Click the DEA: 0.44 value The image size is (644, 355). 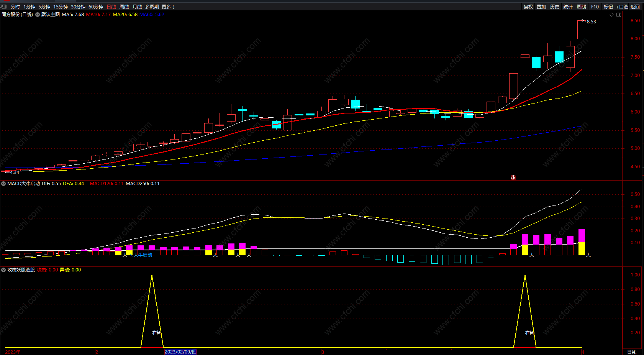point(74,184)
